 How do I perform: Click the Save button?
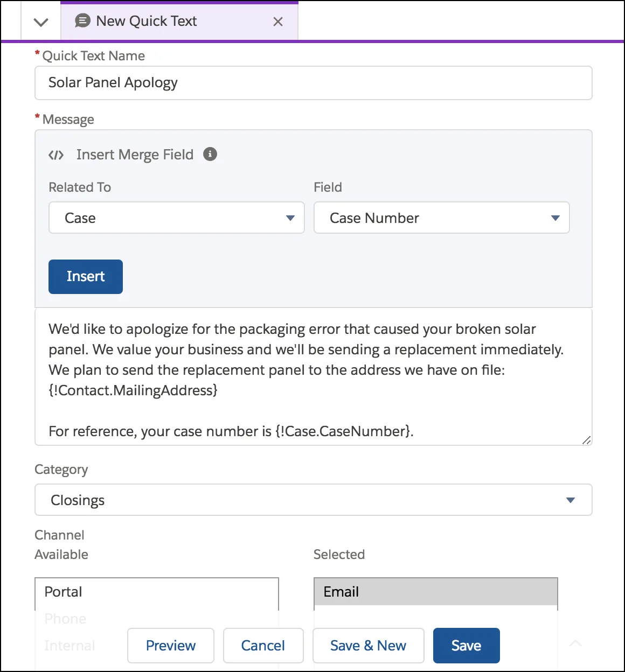click(x=467, y=646)
